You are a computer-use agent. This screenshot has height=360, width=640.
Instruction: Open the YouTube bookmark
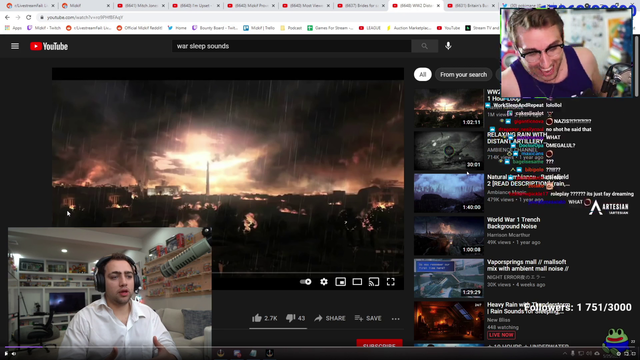[x=448, y=28]
